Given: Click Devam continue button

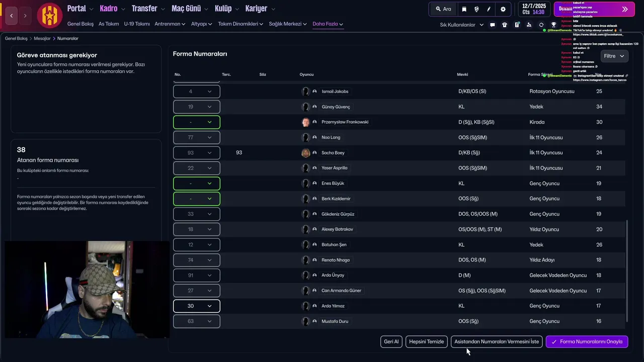Looking at the screenshot, I should [x=594, y=9].
